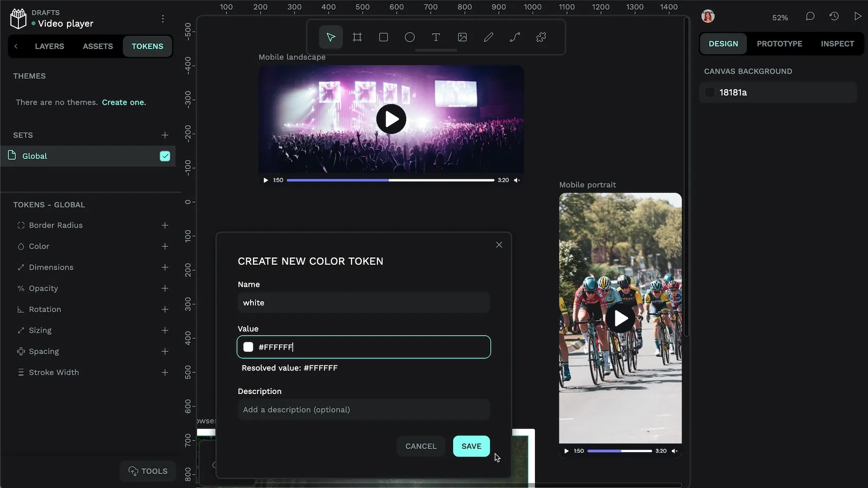Click the Description input field

[364, 410]
